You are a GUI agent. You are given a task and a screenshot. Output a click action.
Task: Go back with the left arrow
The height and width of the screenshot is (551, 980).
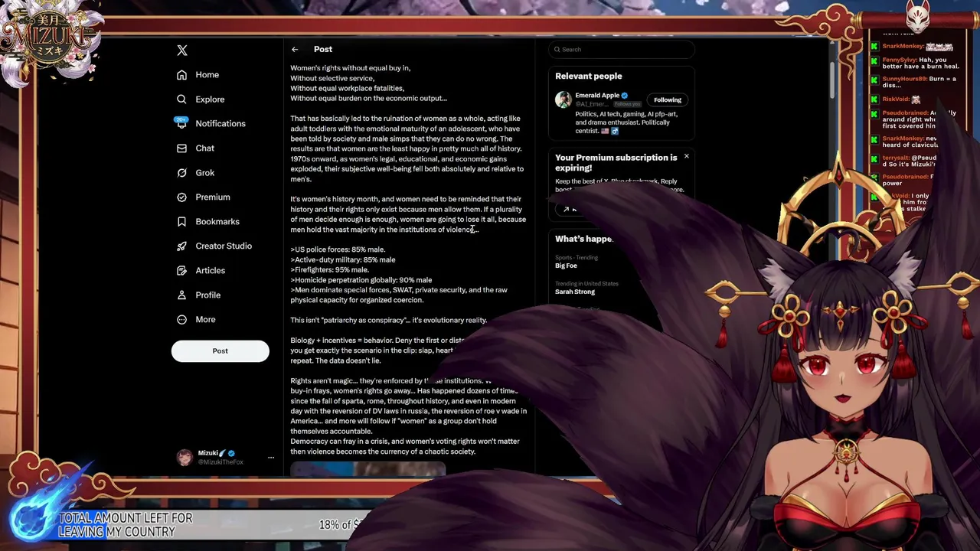click(x=295, y=50)
